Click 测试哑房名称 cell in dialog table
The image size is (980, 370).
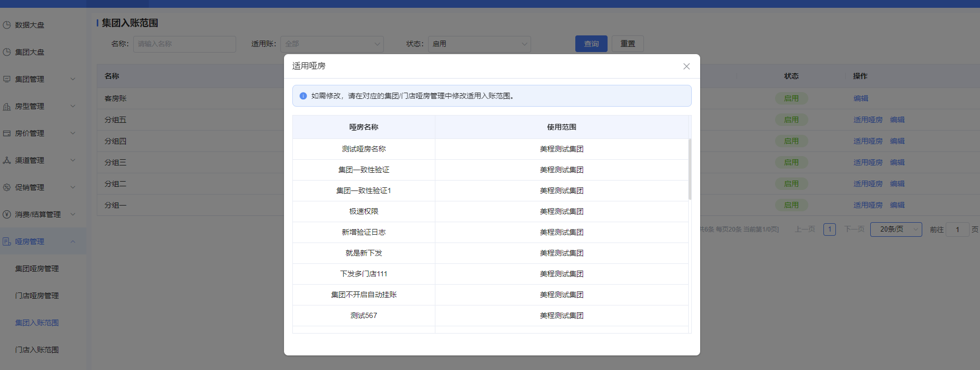(364, 149)
